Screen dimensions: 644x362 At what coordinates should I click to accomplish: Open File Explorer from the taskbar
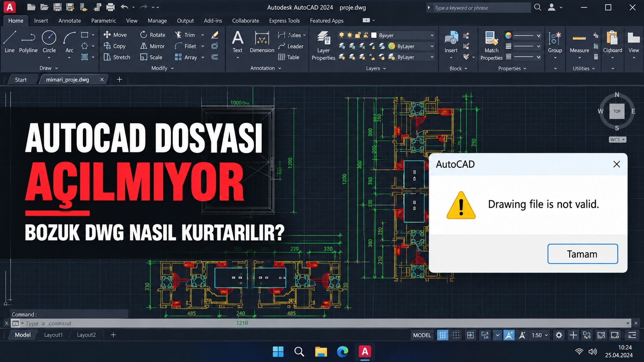tap(320, 352)
